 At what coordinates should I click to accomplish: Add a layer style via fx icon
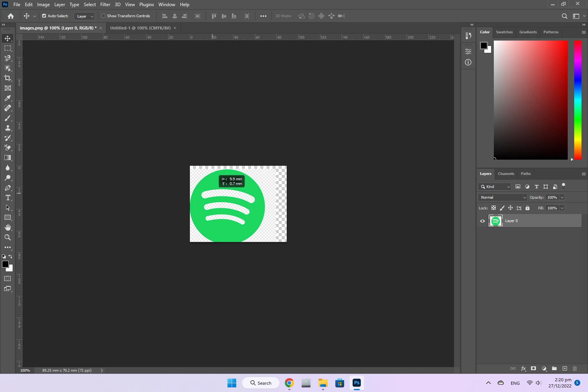click(x=523, y=369)
